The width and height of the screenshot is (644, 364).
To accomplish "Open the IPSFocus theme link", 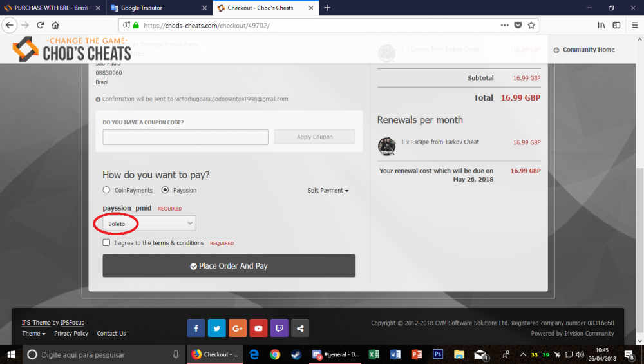I will tap(72, 323).
